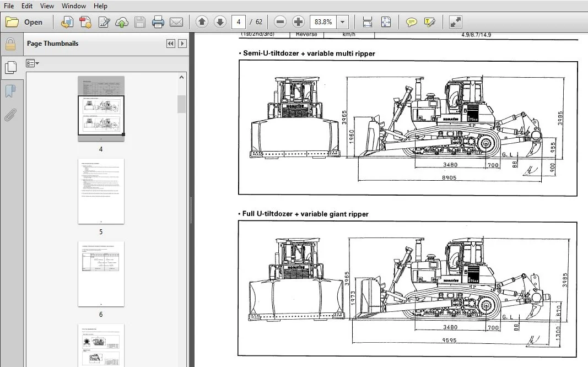
Task: Add a sticky note comment
Action: coord(411,22)
